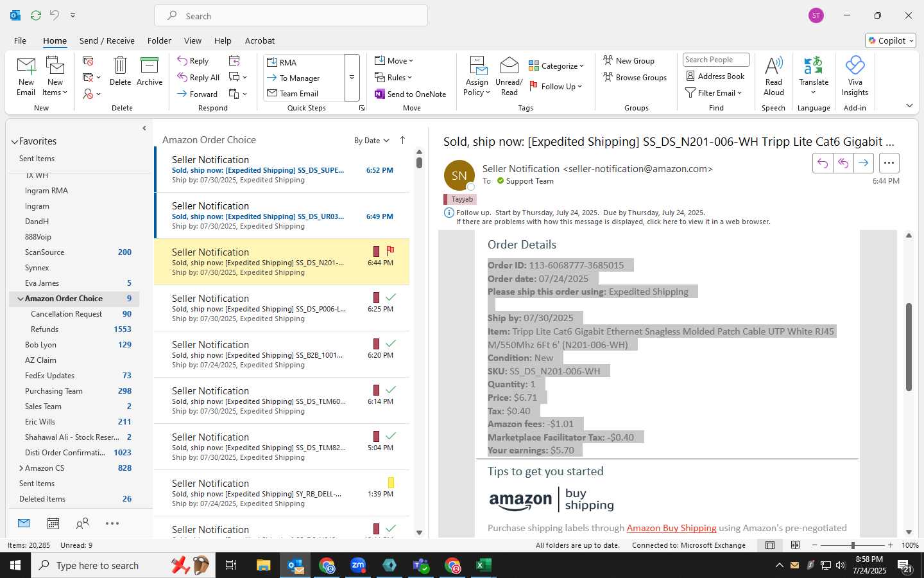The height and width of the screenshot is (578, 924).
Task: Open the Folder tab
Action: [159, 40]
